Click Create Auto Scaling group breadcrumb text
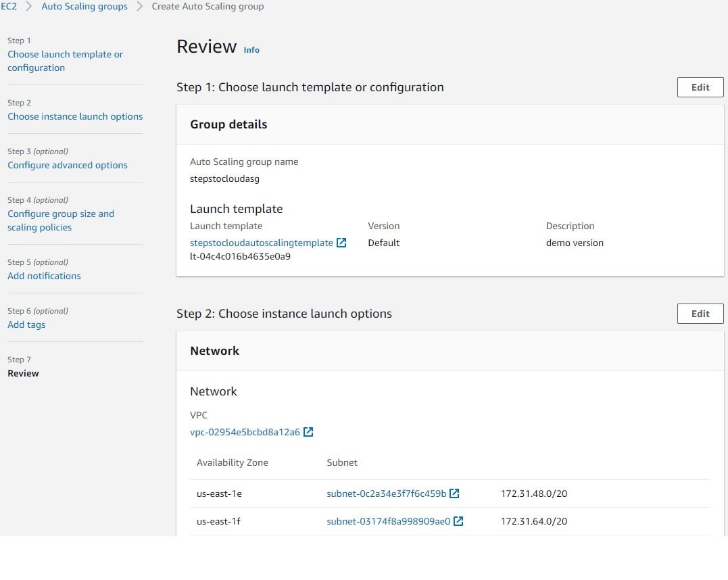The image size is (728, 580). coord(208,7)
